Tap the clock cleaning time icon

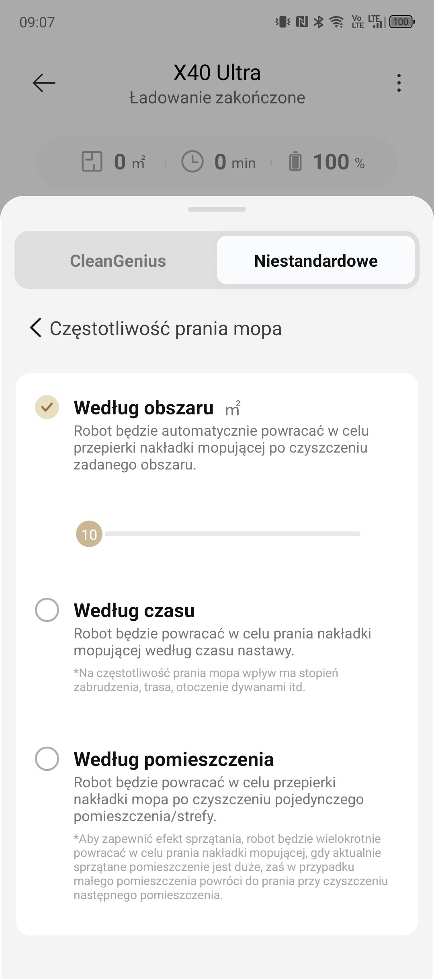(192, 162)
